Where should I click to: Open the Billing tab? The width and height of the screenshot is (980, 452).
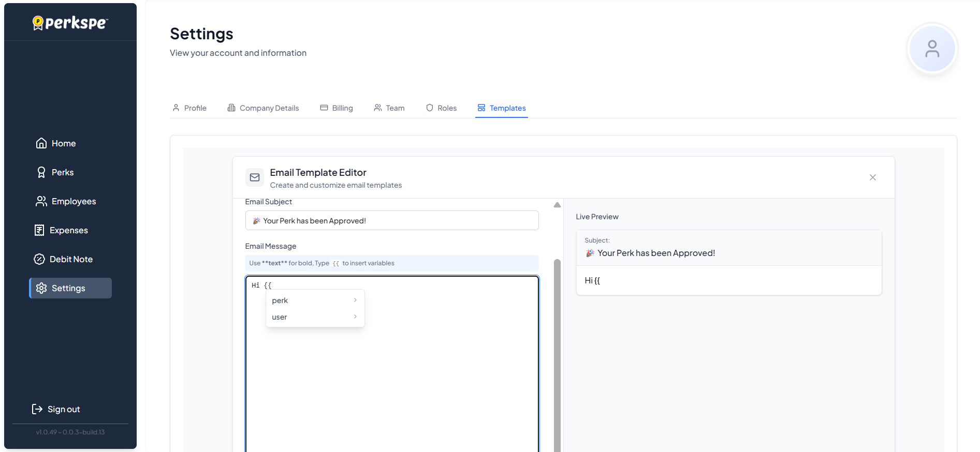coord(337,108)
